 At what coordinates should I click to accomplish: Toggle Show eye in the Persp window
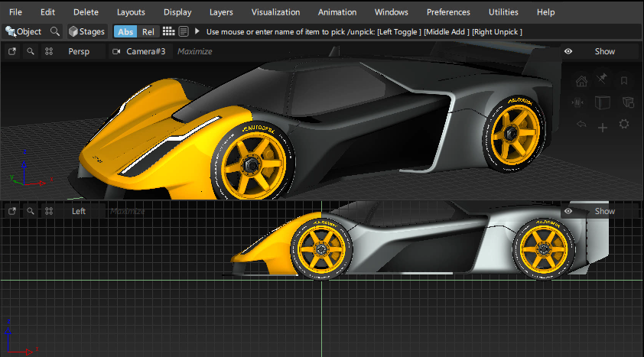pos(568,51)
